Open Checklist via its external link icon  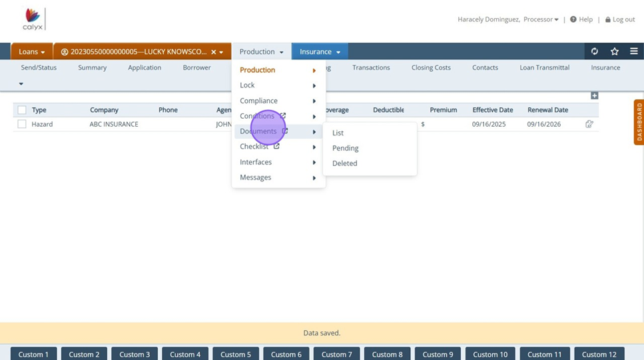pyautogui.click(x=276, y=147)
